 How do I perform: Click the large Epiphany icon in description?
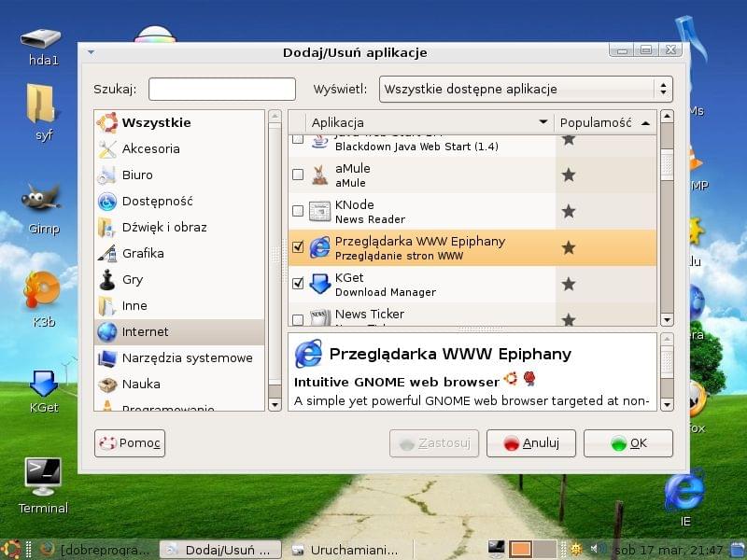pos(308,354)
